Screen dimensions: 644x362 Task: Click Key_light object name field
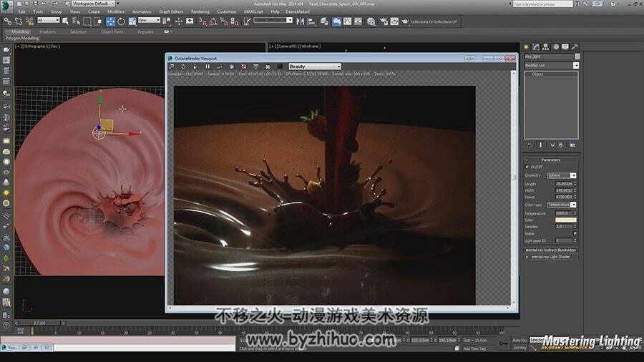pos(549,57)
